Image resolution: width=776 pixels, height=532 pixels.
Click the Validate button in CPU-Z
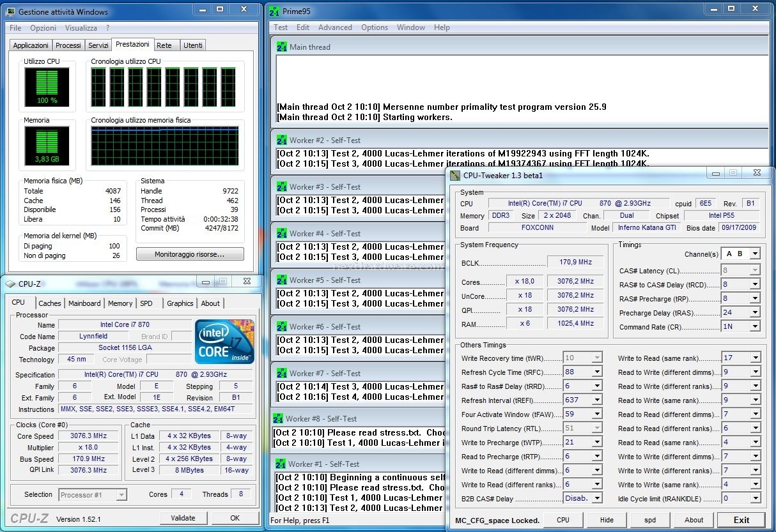point(183,518)
